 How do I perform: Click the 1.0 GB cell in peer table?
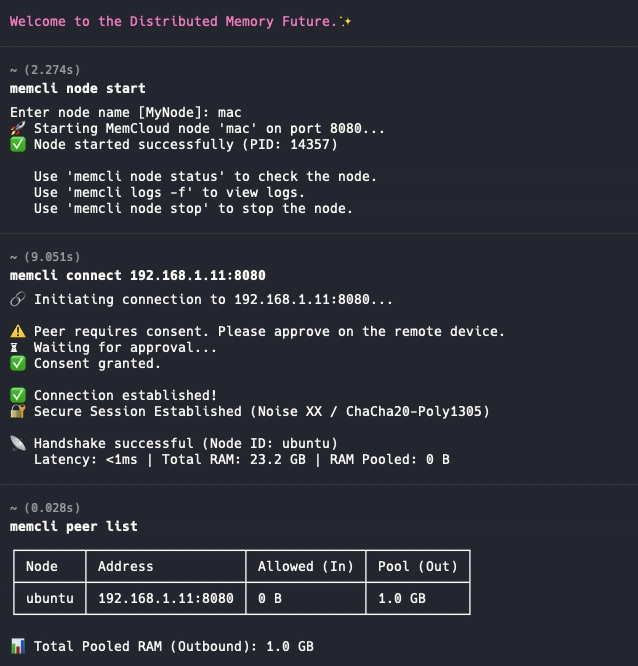tap(402, 599)
